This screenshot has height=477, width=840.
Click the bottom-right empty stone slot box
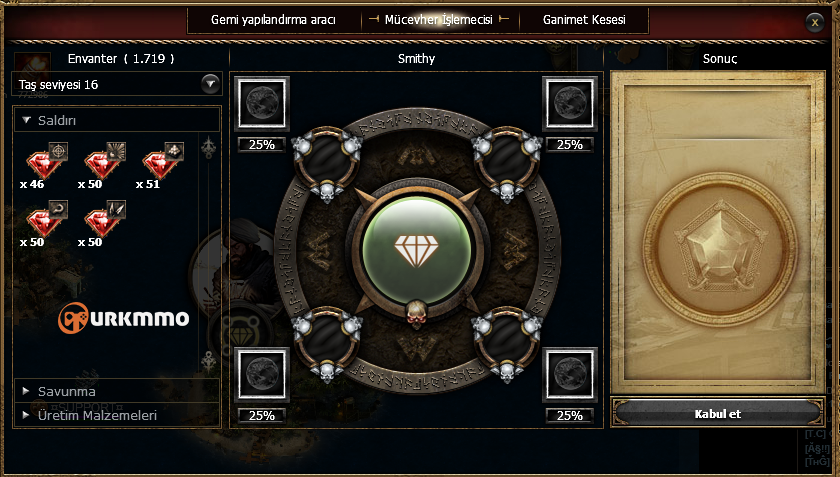tap(570, 375)
